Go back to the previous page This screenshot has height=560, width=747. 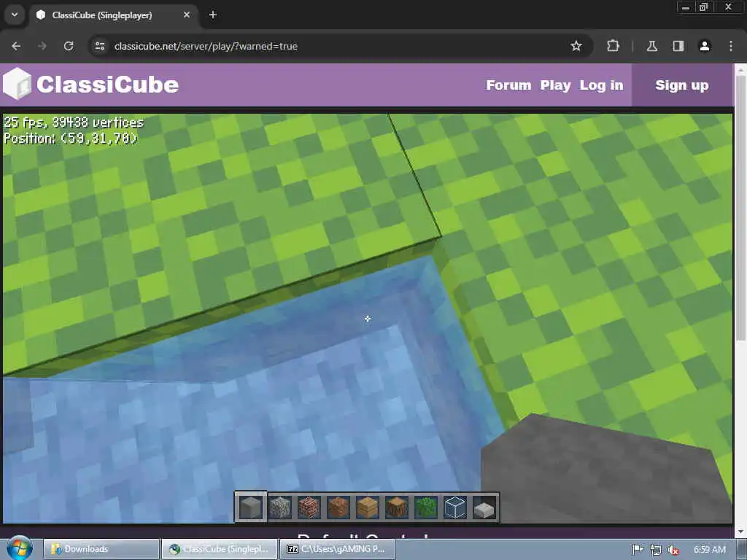coord(16,46)
